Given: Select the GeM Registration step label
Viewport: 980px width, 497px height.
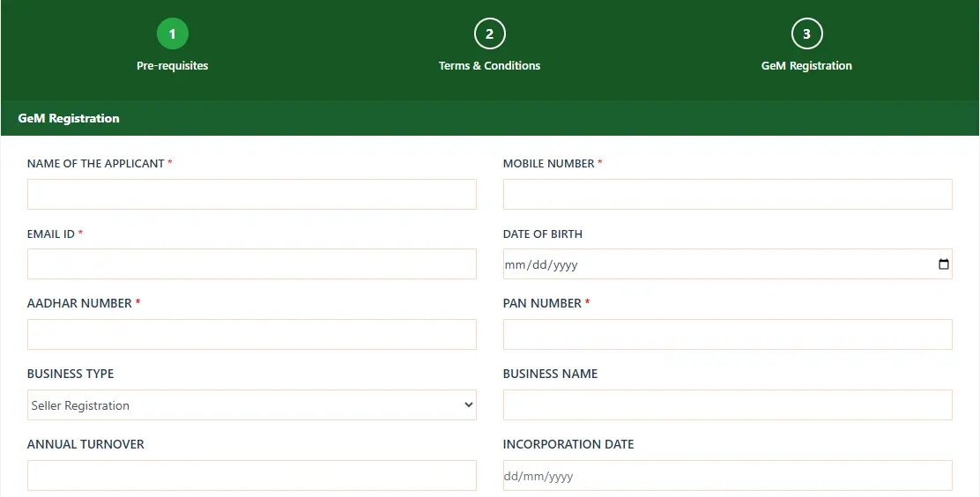Looking at the screenshot, I should click(x=806, y=65).
